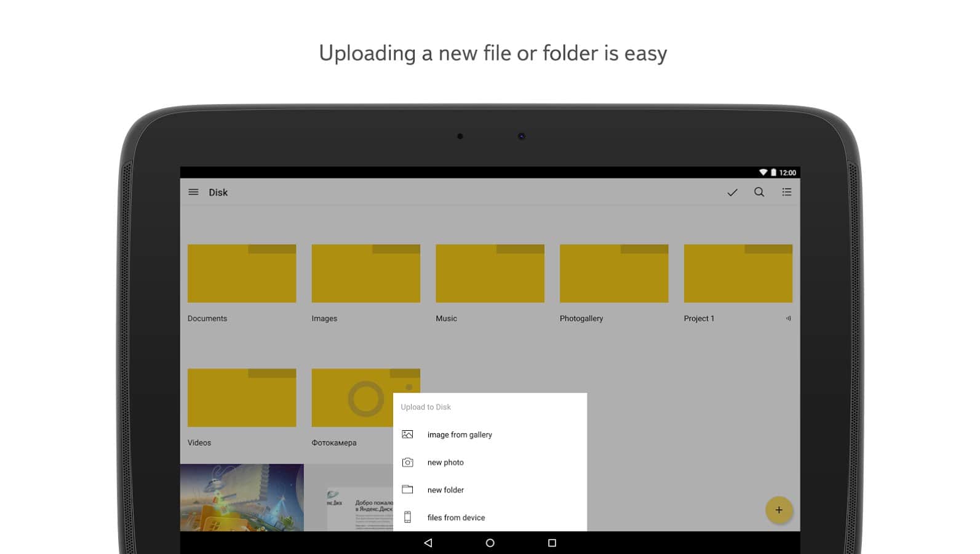Open the Project 1 folder

pos(738,274)
